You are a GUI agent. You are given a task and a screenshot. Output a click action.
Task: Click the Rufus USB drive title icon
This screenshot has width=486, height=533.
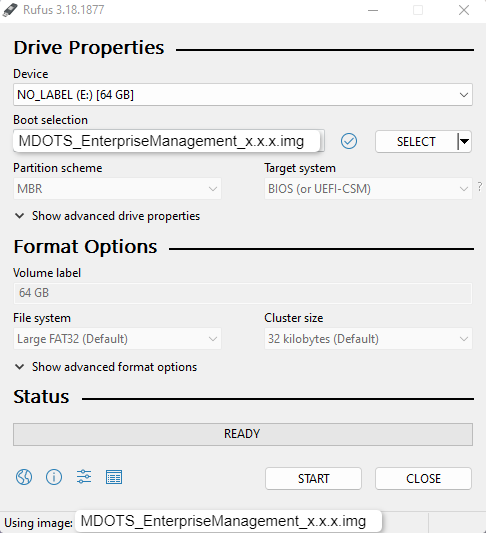[10, 10]
